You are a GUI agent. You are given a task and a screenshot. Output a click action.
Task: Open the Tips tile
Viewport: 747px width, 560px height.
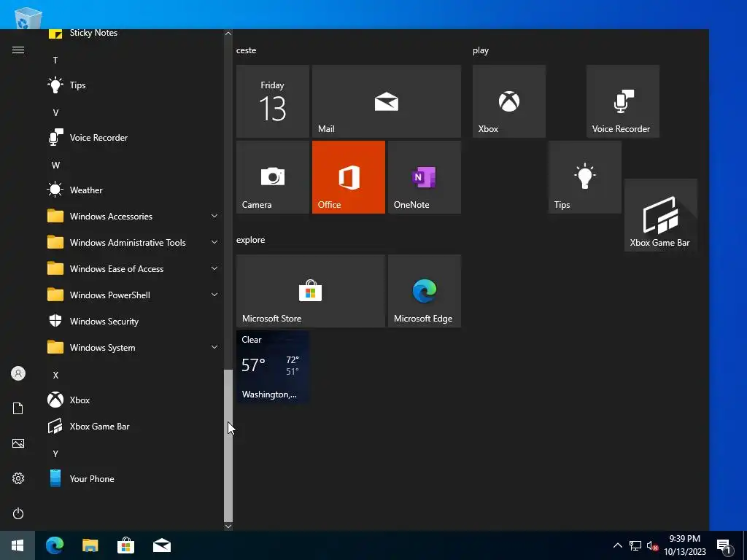[584, 177]
